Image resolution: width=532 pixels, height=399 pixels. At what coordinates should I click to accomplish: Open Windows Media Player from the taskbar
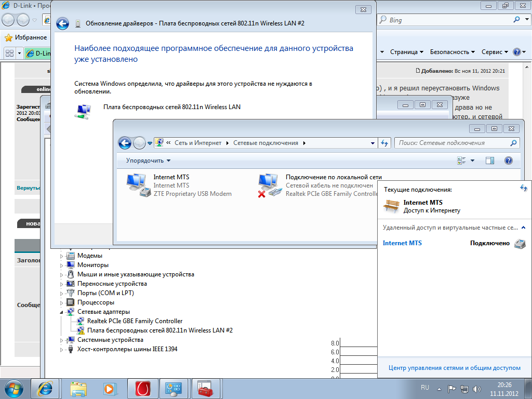pyautogui.click(x=109, y=388)
